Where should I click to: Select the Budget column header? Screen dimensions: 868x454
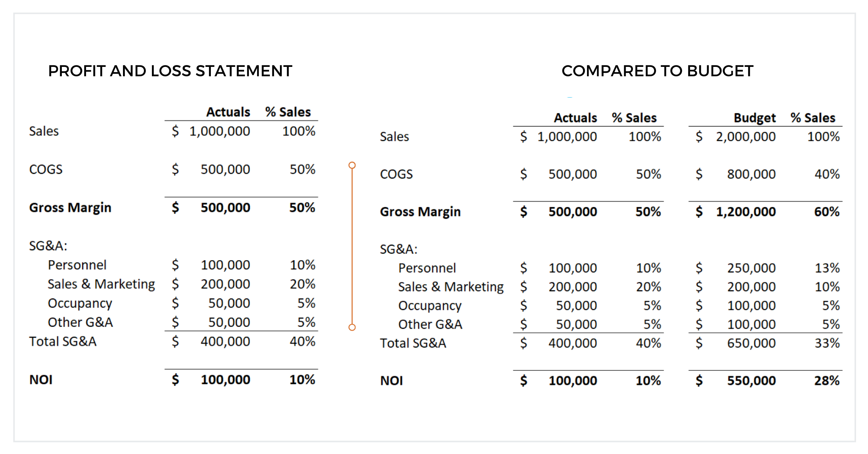754,118
